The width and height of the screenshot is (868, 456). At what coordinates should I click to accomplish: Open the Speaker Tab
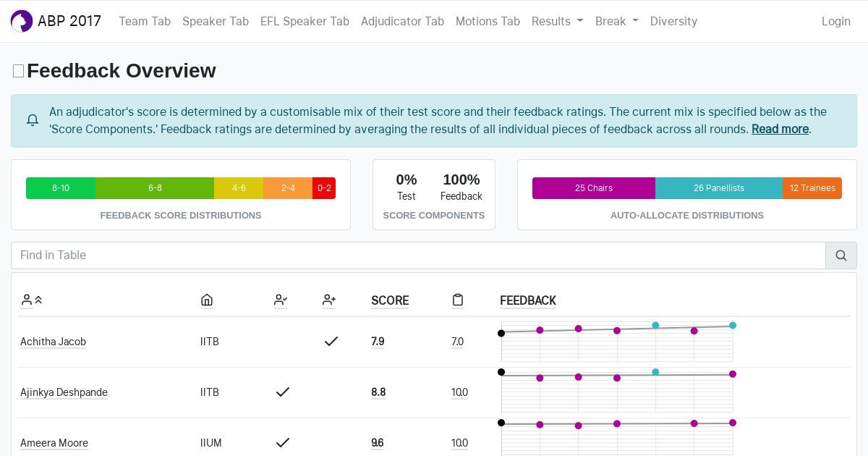216,21
